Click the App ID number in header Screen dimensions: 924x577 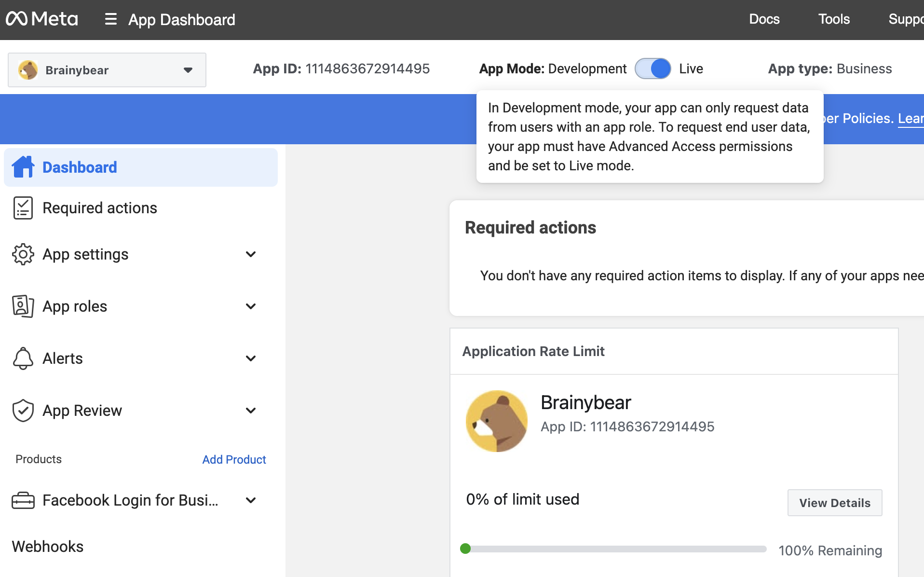tap(367, 69)
